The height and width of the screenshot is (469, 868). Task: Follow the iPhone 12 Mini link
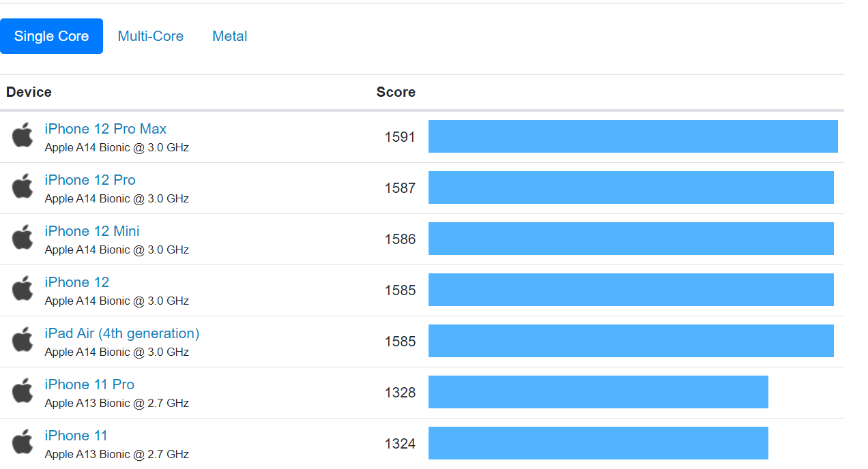92,231
